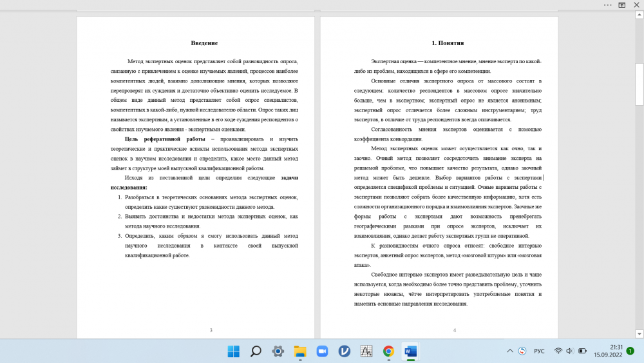Open Windows Search from the taskbar

256,351
